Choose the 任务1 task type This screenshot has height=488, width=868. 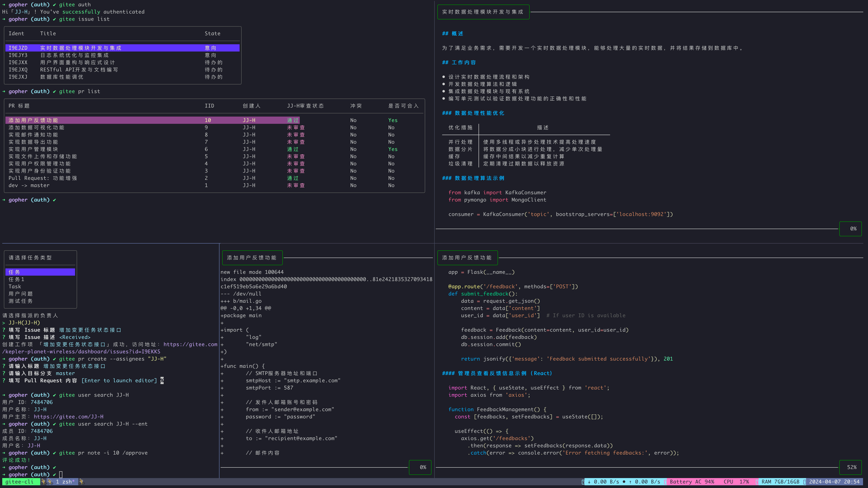coord(40,279)
